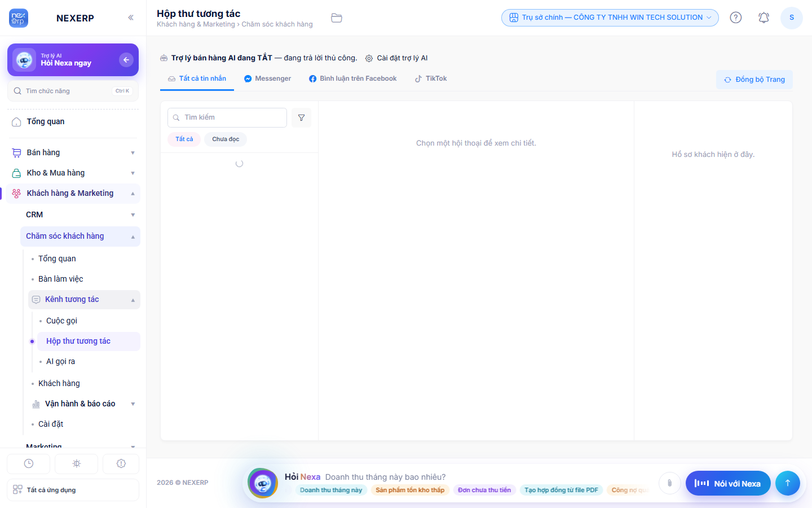Click the gear icon beside Cài đặt trợ lý AI
This screenshot has height=508, width=812.
click(x=369, y=58)
